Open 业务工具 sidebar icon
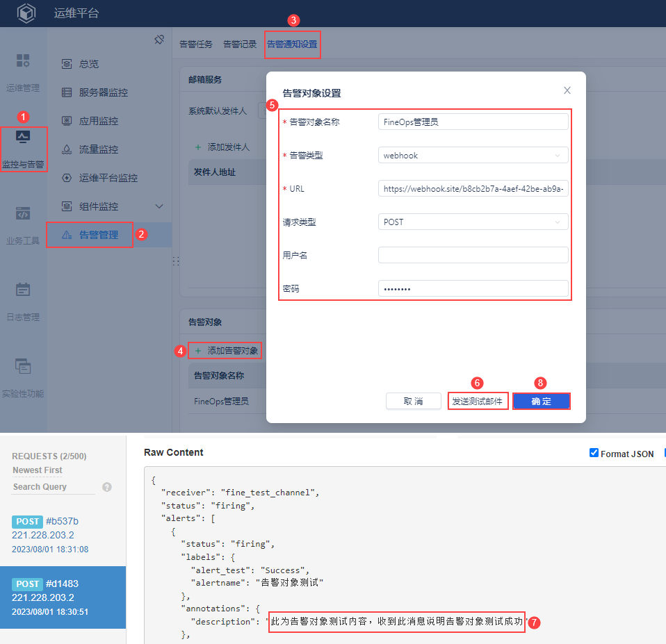This screenshot has width=666, height=644. coord(23,213)
